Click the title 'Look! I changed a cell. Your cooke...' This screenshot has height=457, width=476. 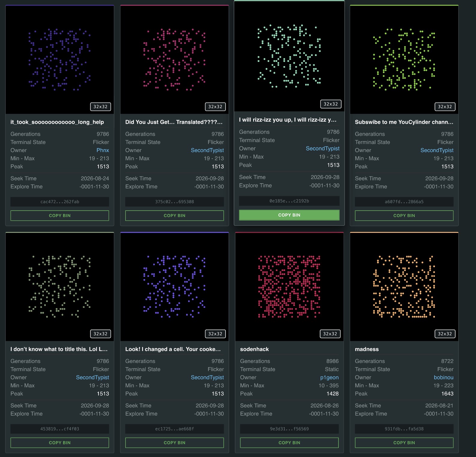tap(173, 349)
